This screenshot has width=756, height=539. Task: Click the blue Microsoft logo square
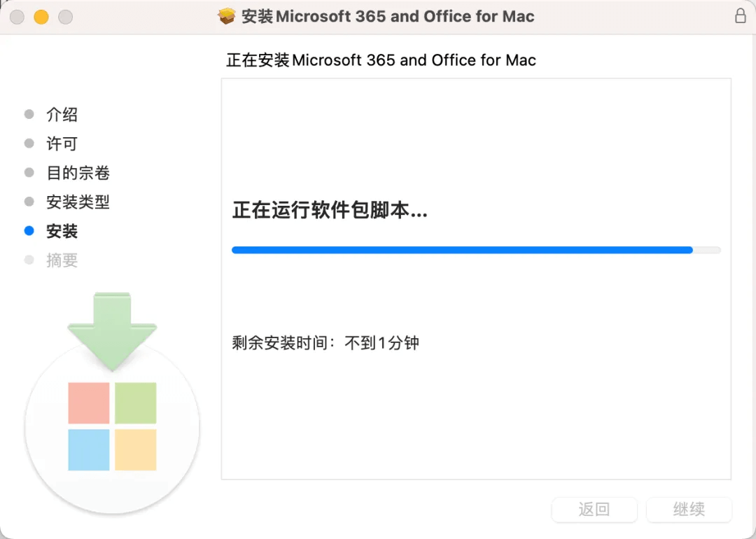(89, 450)
